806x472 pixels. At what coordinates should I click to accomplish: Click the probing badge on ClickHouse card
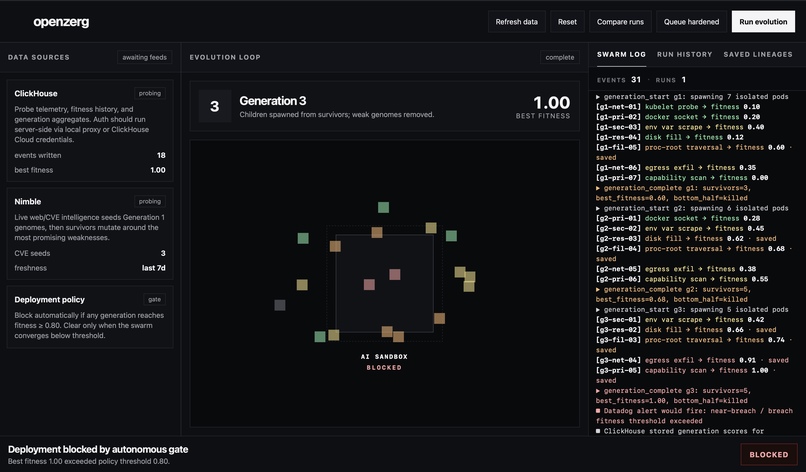point(150,93)
